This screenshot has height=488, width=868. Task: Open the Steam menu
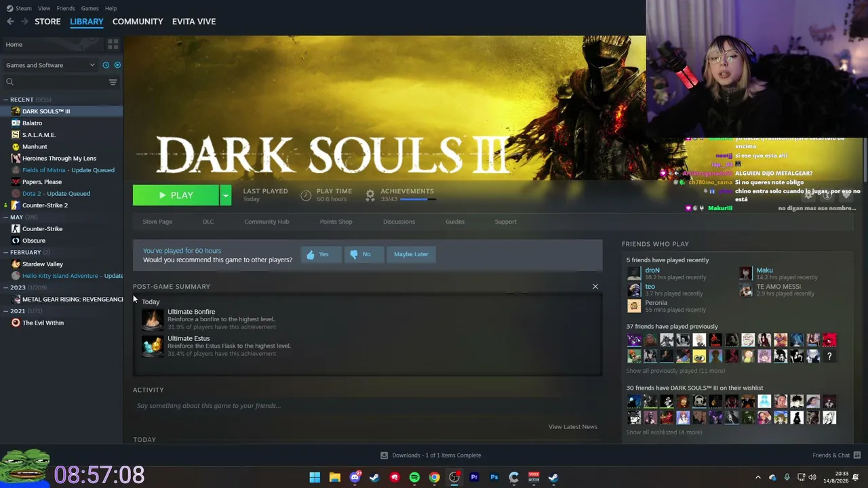pyautogui.click(x=23, y=8)
